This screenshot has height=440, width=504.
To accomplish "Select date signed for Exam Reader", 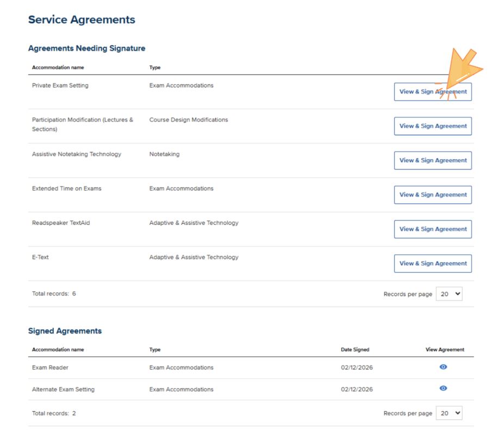I will (x=357, y=367).
